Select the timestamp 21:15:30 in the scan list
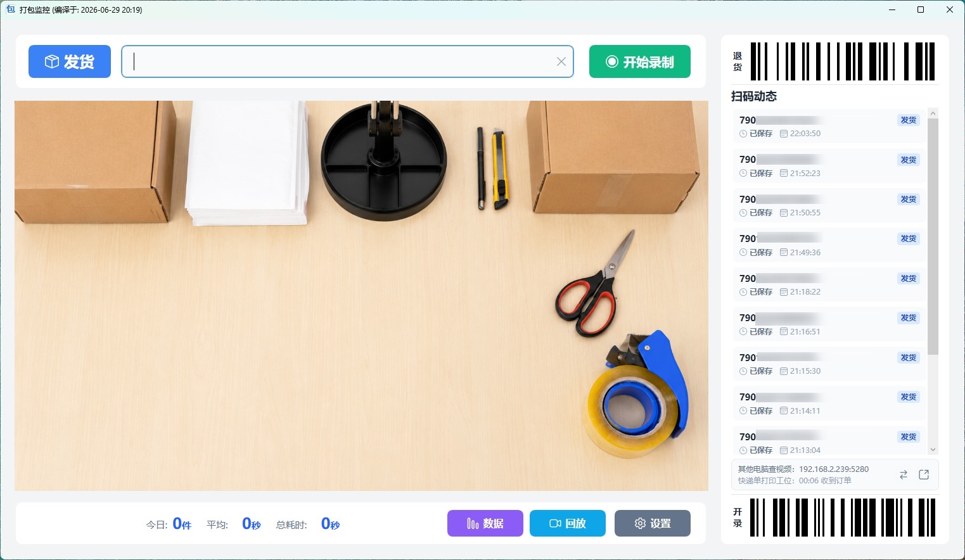 coord(805,371)
